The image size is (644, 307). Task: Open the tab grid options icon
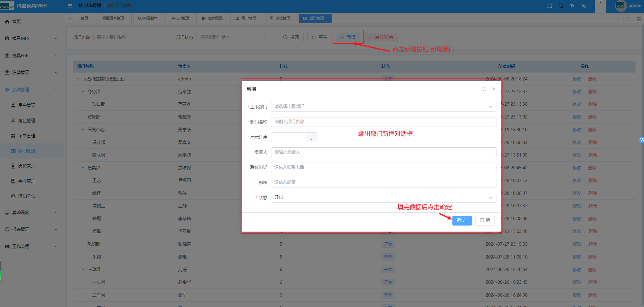click(639, 19)
